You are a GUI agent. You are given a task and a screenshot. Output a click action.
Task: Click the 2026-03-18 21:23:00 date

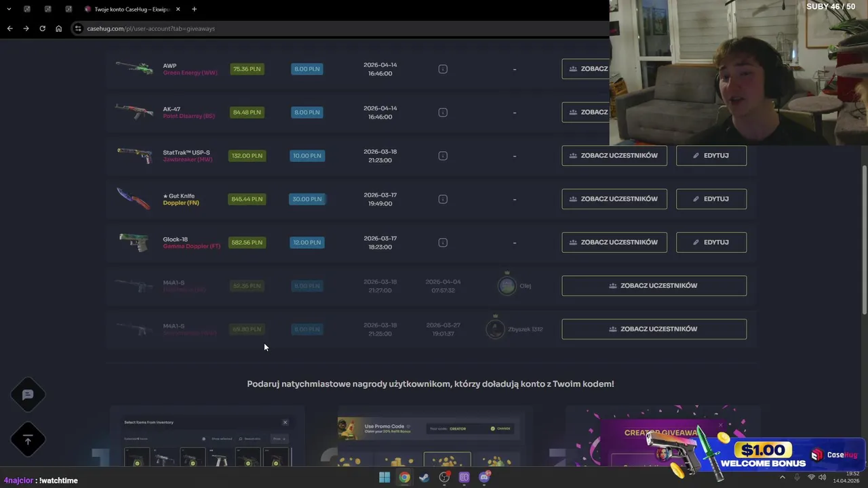[380, 156]
